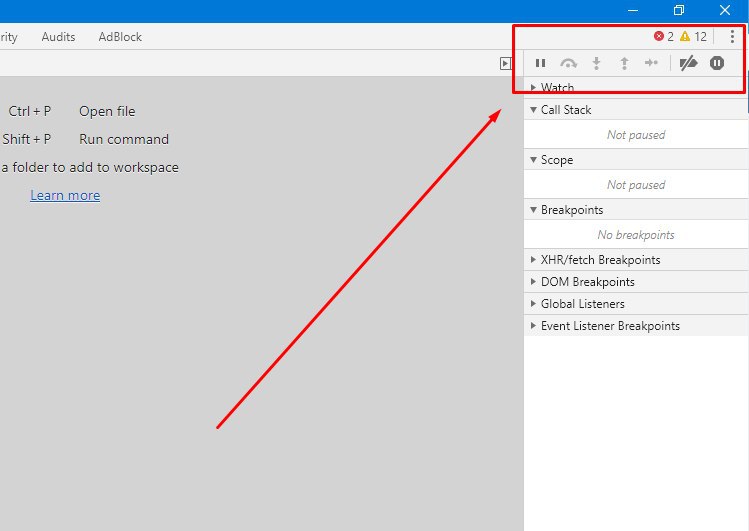
Task: Expand the XHR/fetch Breakpoints section
Action: coord(636,260)
